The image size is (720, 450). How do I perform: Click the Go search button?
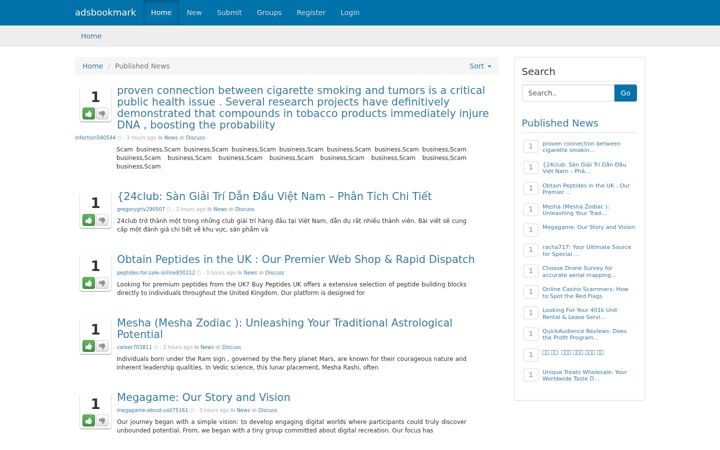pyautogui.click(x=625, y=93)
